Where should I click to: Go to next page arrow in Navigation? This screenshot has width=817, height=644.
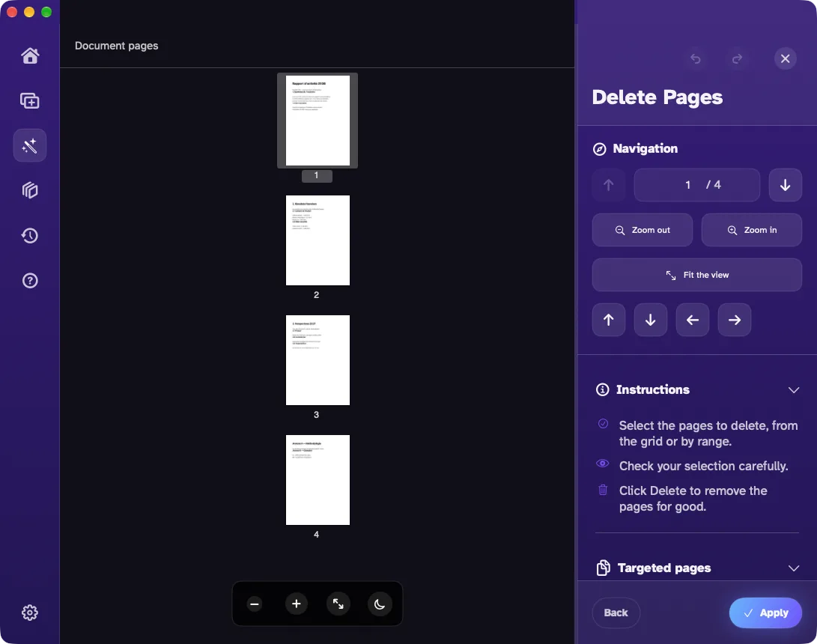point(786,185)
